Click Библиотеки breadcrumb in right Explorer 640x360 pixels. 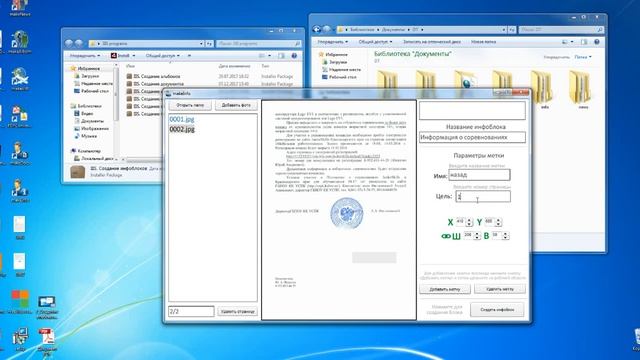point(362,30)
